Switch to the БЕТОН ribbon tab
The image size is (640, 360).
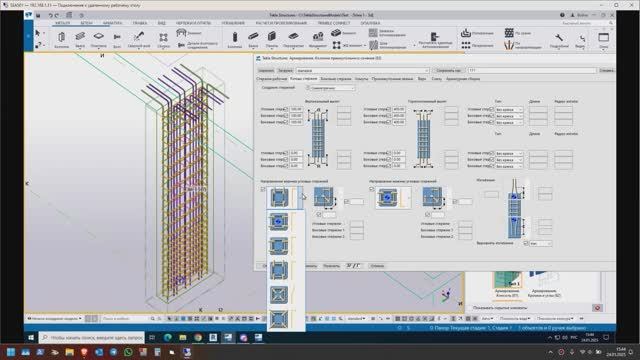[x=86, y=23]
